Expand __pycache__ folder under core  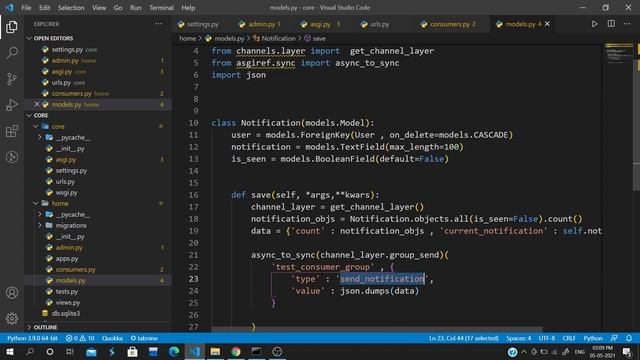click(x=40, y=138)
